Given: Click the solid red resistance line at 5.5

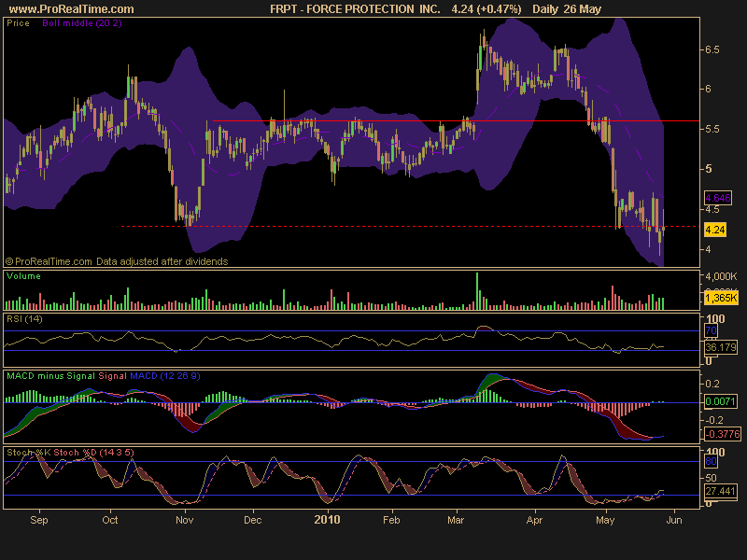Looking at the screenshot, I should coord(456,121).
